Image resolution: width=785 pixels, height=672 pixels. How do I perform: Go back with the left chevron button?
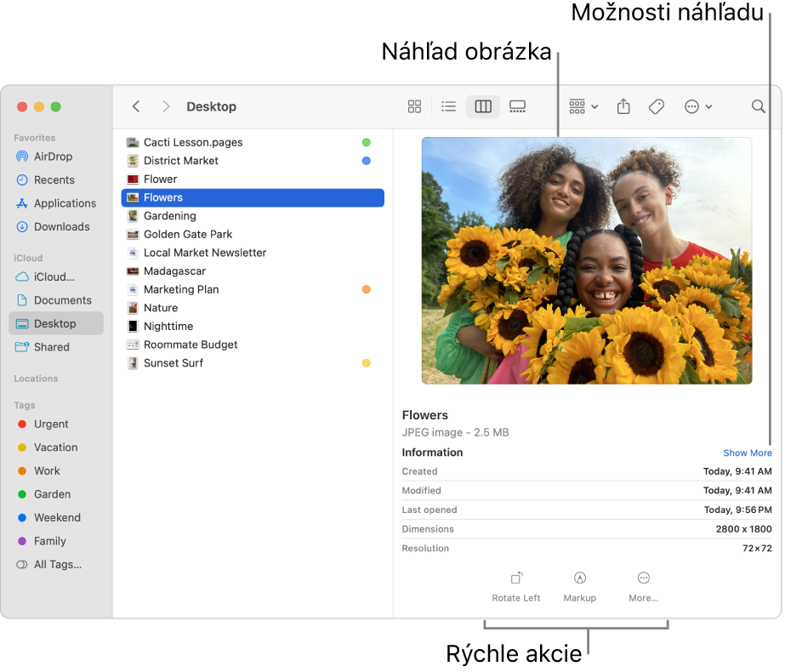(136, 106)
